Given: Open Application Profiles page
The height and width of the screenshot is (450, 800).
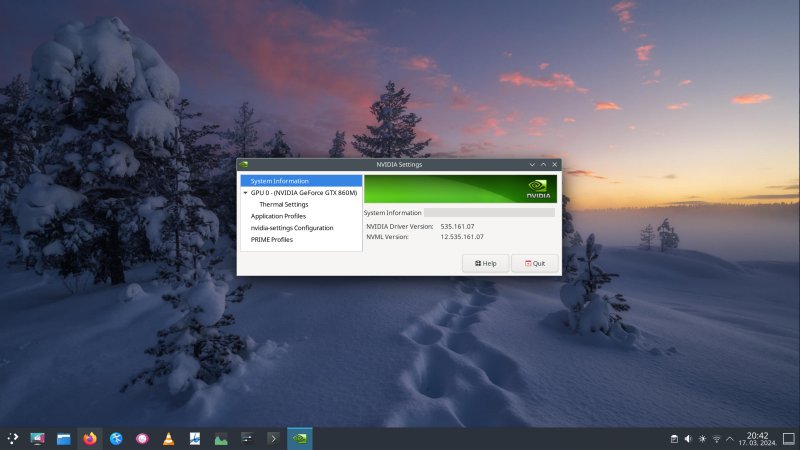Looking at the screenshot, I should pos(278,216).
